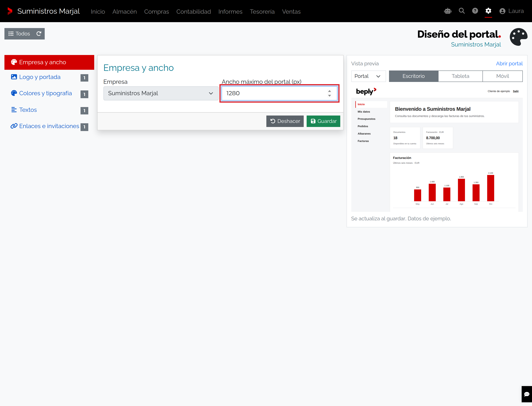This screenshot has width=532, height=406.
Task: Open the robot assistant icon in top bar
Action: click(448, 11)
